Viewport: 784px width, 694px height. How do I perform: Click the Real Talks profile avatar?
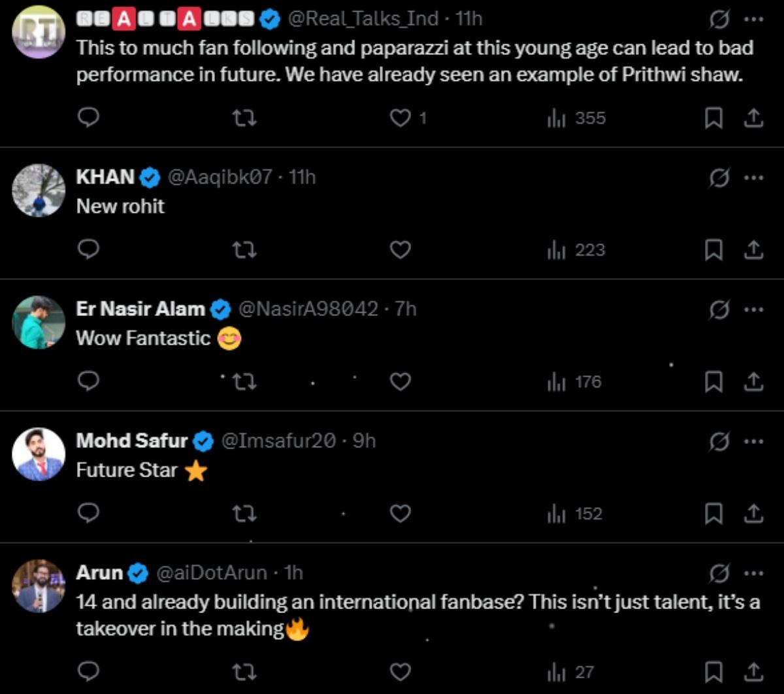pyautogui.click(x=39, y=31)
